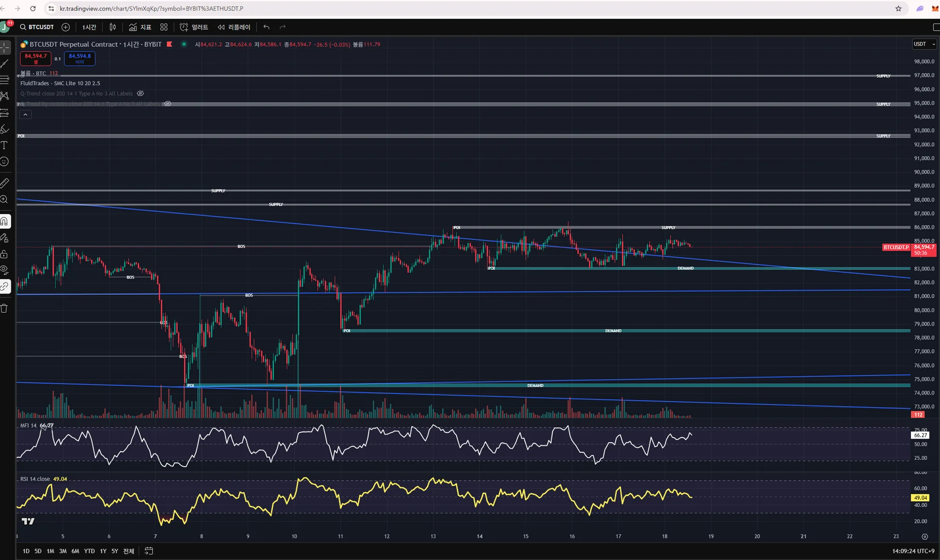Select the 1Y range tab
This screenshot has width=940, height=560.
[x=103, y=551]
